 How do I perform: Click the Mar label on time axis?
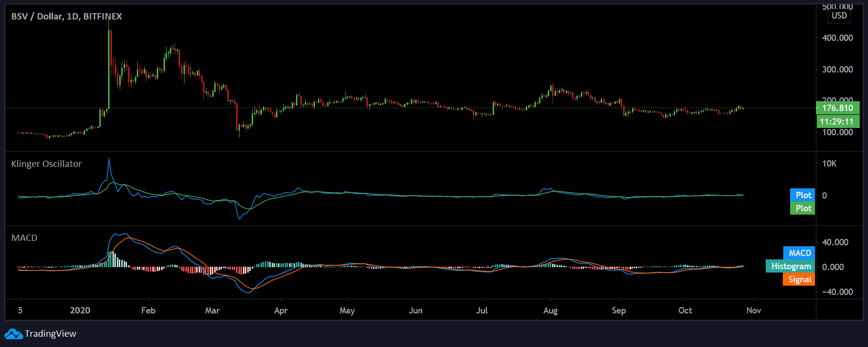[x=212, y=310]
